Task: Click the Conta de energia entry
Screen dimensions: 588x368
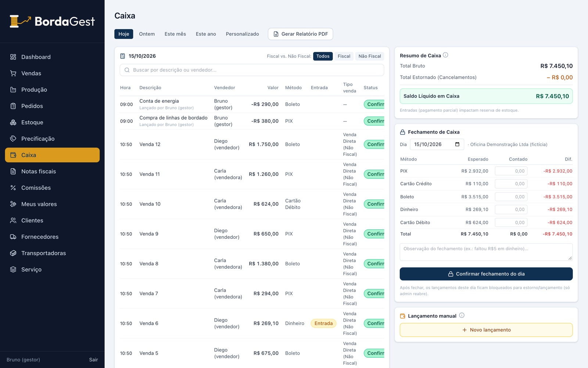Action: [159, 101]
